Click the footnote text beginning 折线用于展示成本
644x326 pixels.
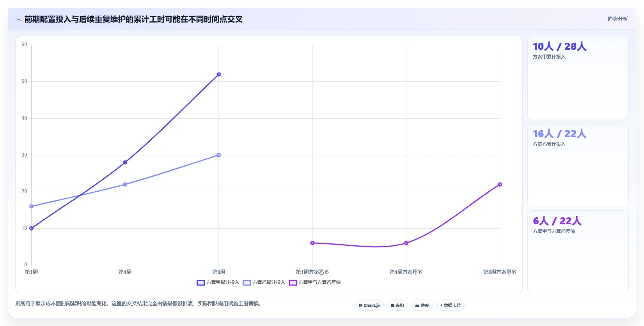click(x=138, y=303)
